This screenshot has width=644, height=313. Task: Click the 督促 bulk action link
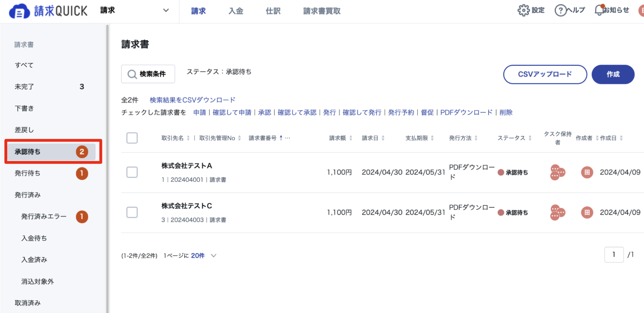tap(427, 112)
